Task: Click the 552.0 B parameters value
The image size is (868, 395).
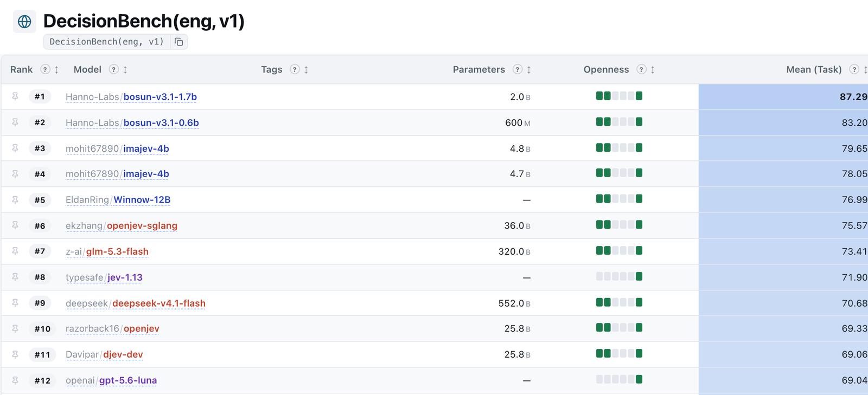Action: pyautogui.click(x=514, y=303)
